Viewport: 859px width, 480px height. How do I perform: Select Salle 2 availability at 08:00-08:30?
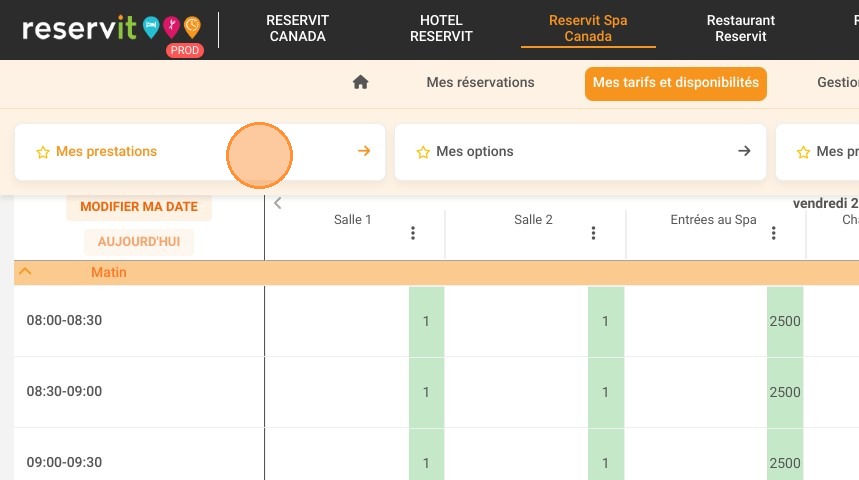(x=605, y=321)
